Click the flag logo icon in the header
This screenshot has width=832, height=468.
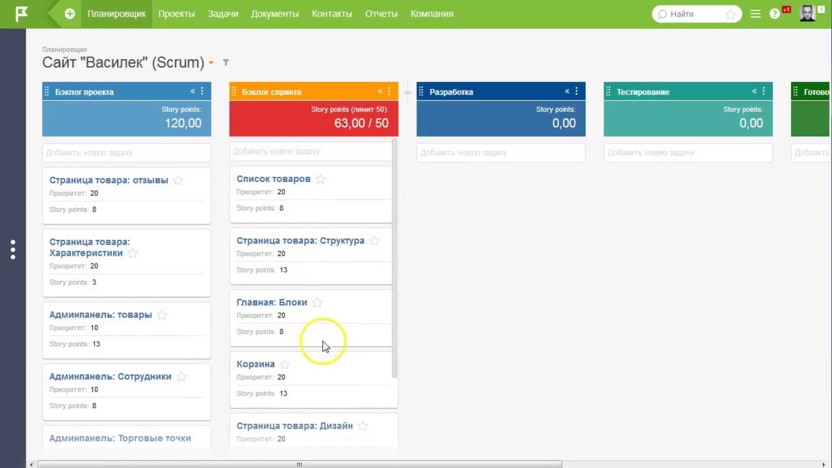click(21, 14)
